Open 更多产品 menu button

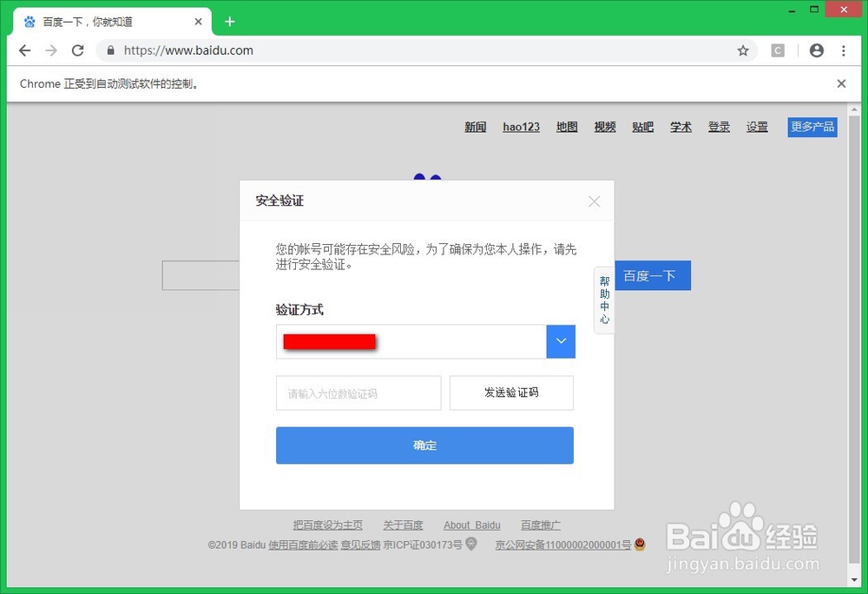(812, 127)
